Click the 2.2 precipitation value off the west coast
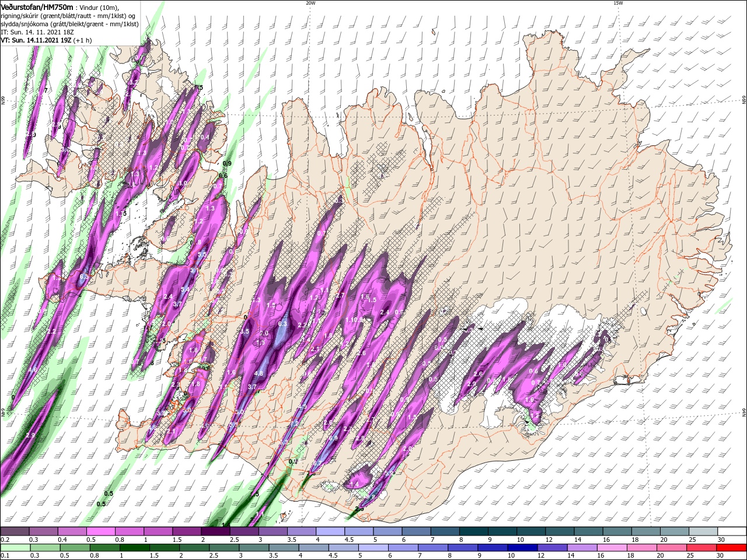 point(51,331)
